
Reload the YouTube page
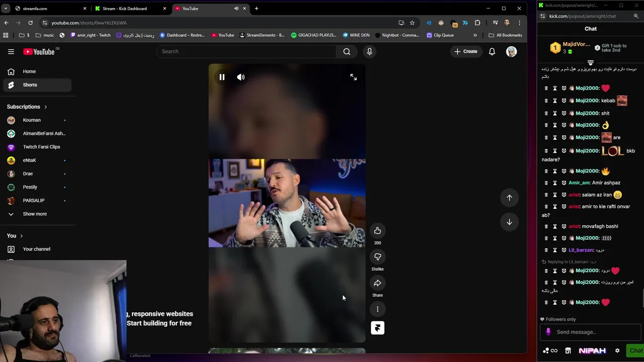point(30,23)
